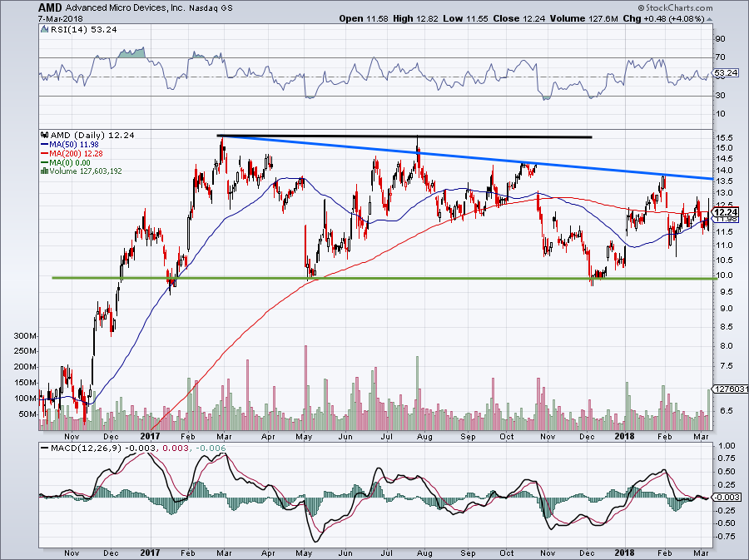The height and width of the screenshot is (560, 749).
Task: Click the blue descending trendline on the price chart
Action: click(466, 157)
